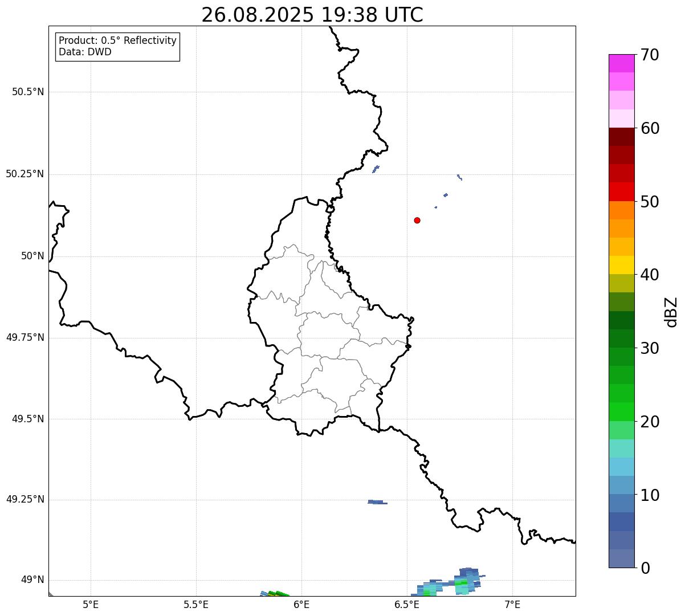
Task: Click the 5.5°E longitude label
Action: [196, 605]
